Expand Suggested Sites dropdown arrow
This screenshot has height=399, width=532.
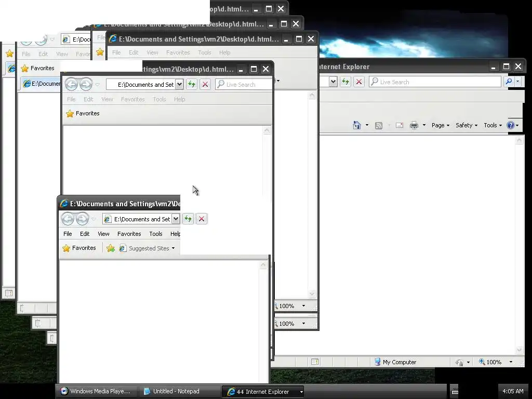pyautogui.click(x=174, y=248)
